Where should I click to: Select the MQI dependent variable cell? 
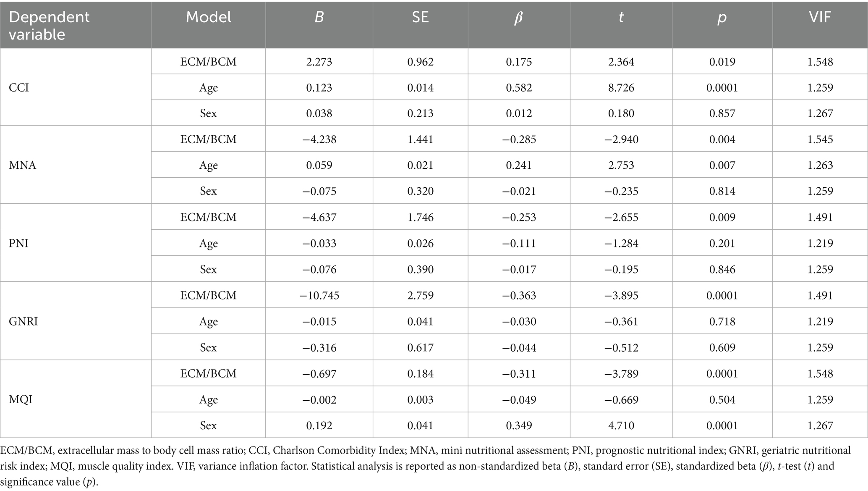(x=21, y=399)
